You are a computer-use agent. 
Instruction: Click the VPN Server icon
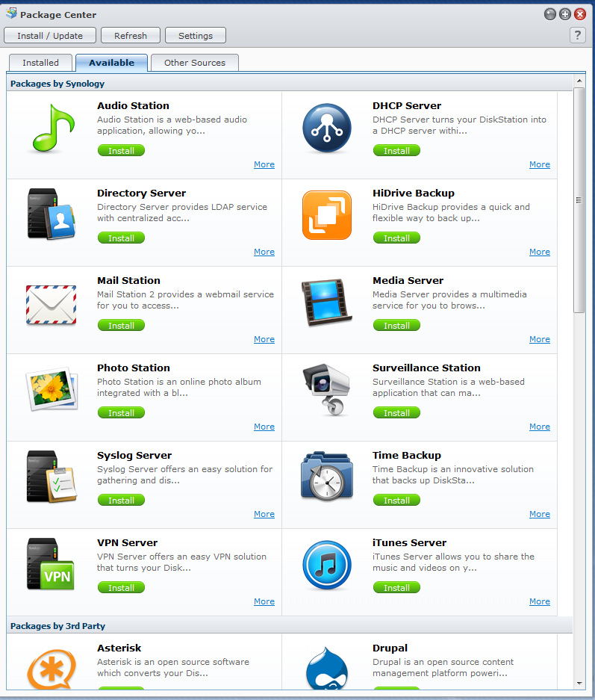[x=51, y=564]
